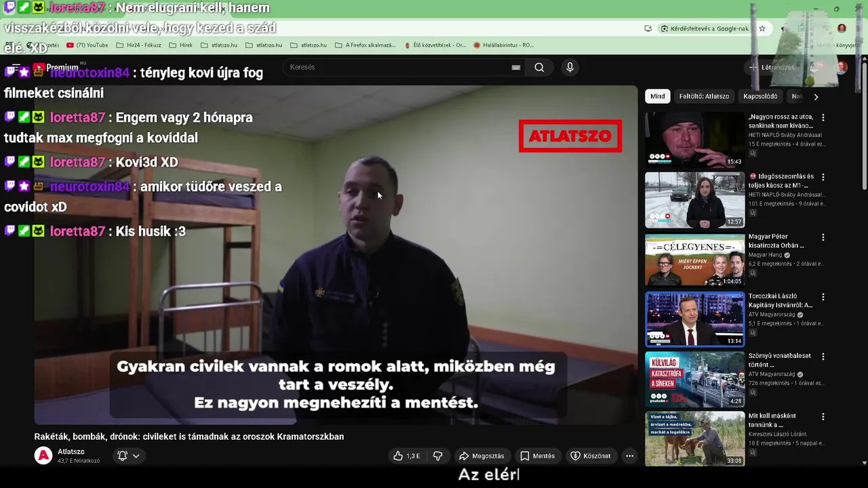Open options for 'Idegösszeomlás és teljes káosz' video
Viewport: 868px width, 488px height.
click(823, 177)
